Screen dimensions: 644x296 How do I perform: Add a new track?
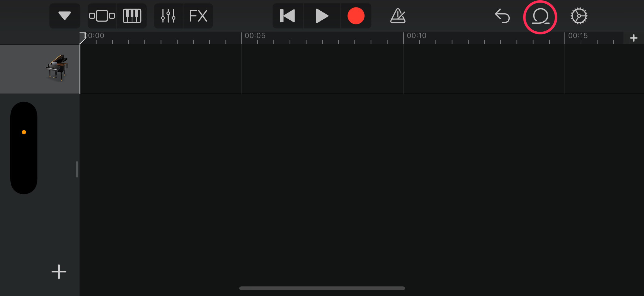pyautogui.click(x=59, y=272)
